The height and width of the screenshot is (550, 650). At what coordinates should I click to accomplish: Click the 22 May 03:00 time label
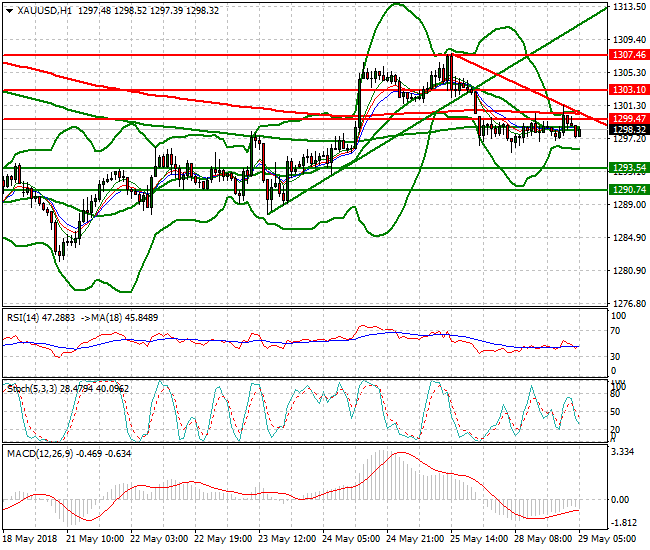(x=159, y=539)
